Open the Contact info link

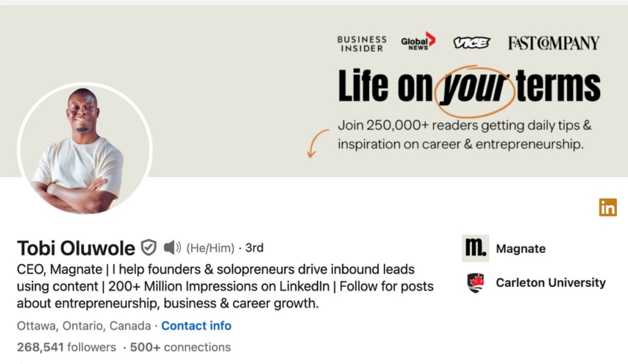pos(196,325)
